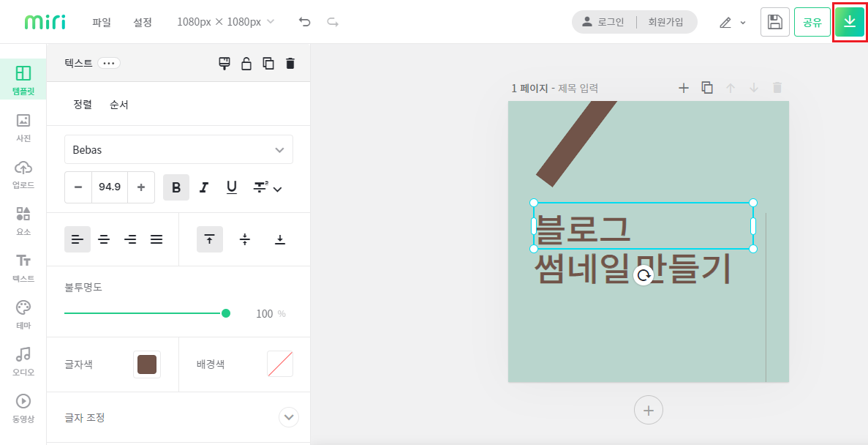Click the undo arrow
Image resolution: width=868 pixels, height=445 pixels.
point(304,22)
